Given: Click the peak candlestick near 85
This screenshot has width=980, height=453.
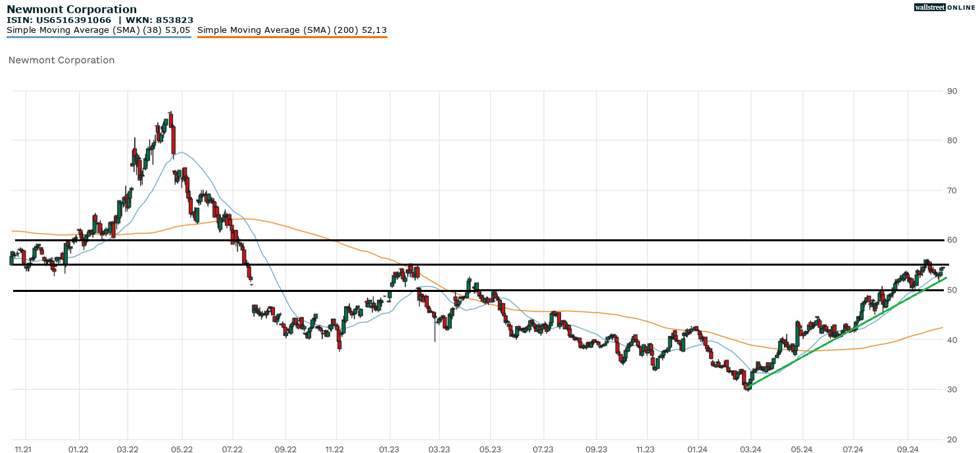Looking at the screenshot, I should tap(170, 122).
